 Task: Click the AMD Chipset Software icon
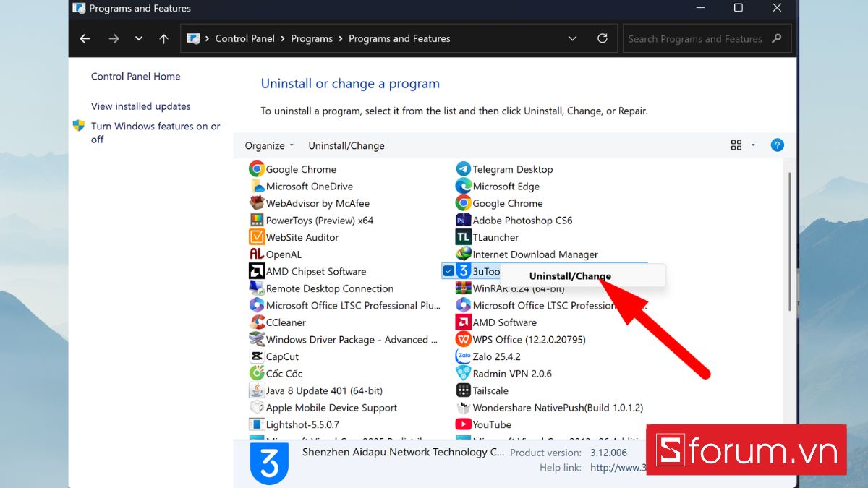[256, 271]
